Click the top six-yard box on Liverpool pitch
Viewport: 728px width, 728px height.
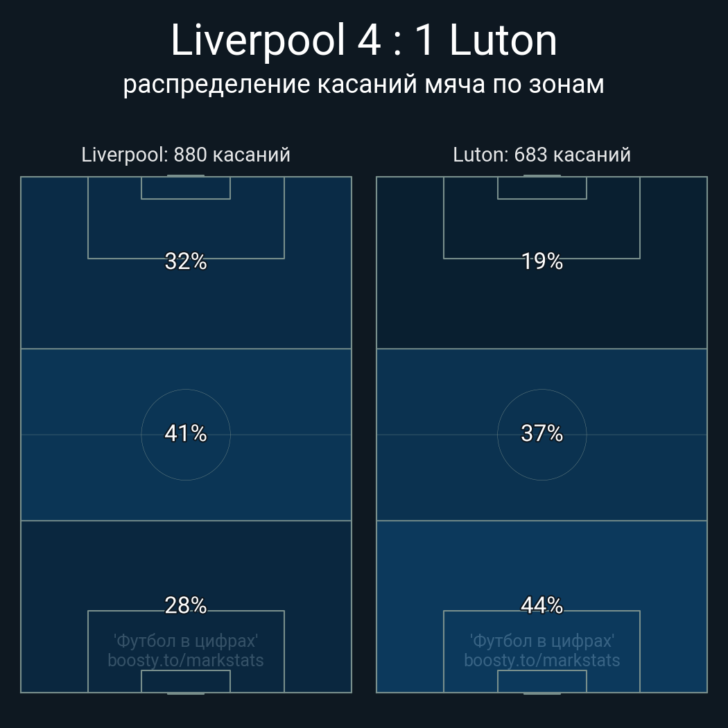[186, 188]
